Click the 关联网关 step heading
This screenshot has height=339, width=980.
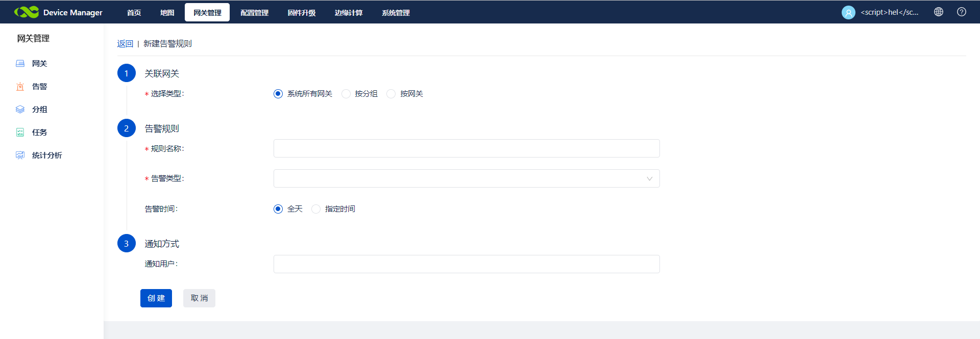(x=162, y=74)
